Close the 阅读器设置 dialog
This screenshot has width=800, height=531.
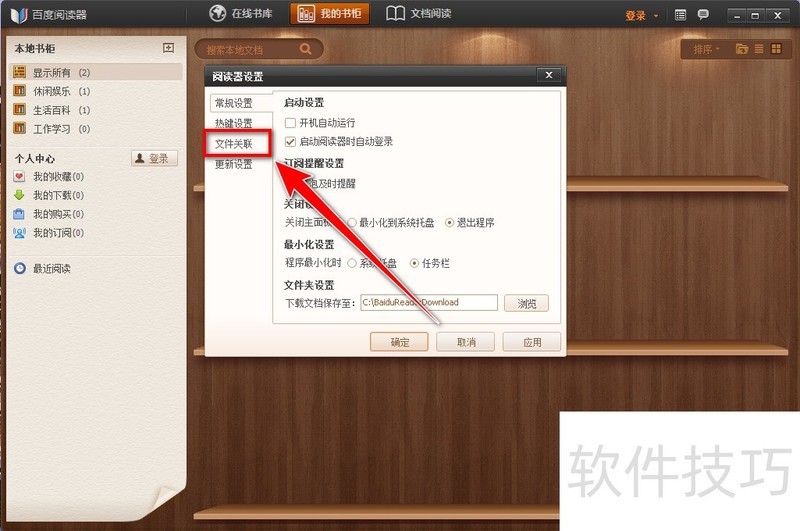coord(549,75)
